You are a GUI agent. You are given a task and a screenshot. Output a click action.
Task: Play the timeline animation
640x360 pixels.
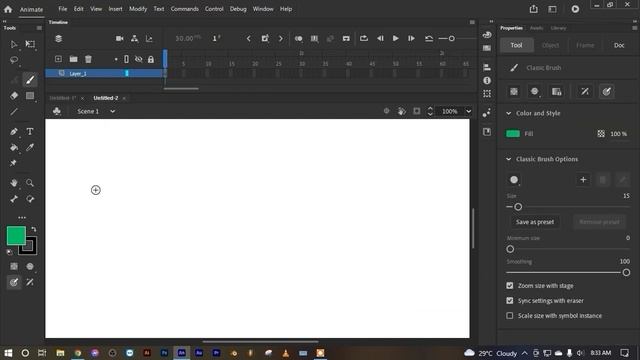click(x=396, y=38)
